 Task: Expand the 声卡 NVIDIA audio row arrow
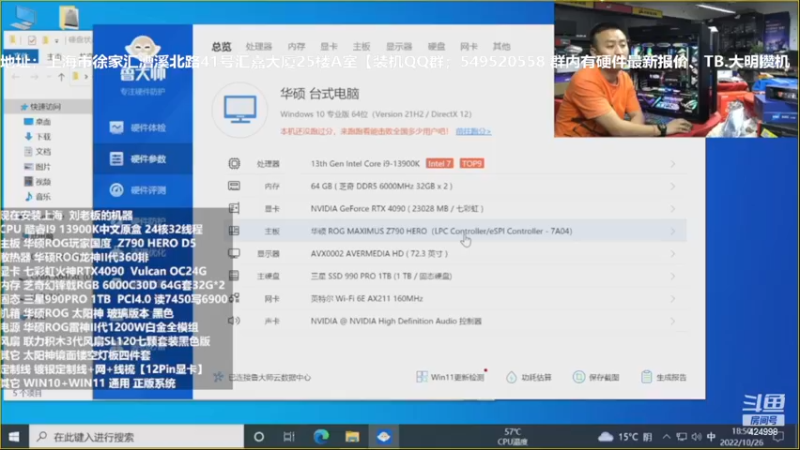pos(673,321)
